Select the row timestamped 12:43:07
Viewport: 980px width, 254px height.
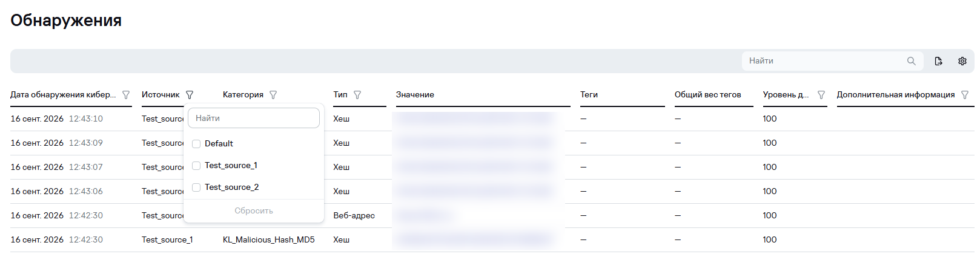(x=492, y=168)
